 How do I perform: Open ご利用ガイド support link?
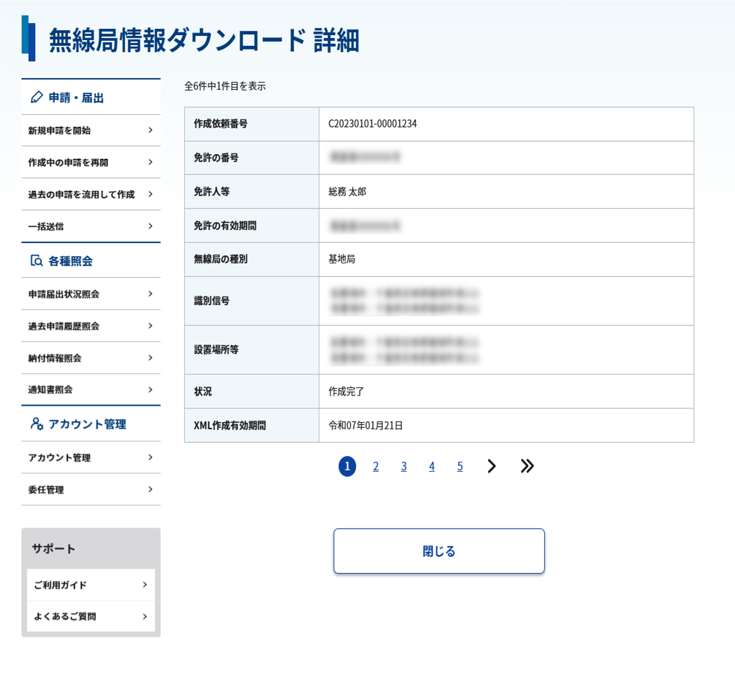(91, 585)
